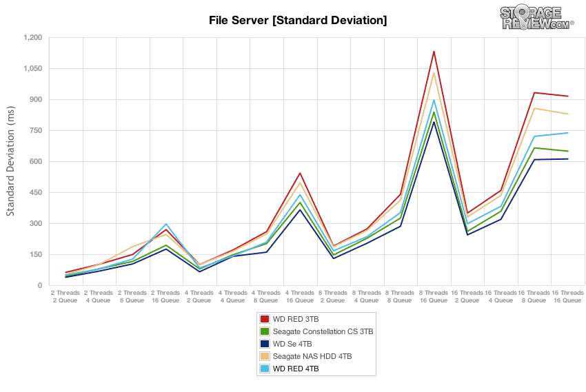Click the 4 Threads 4 Queue axis label
The width and height of the screenshot is (586, 392).
pyautogui.click(x=232, y=296)
